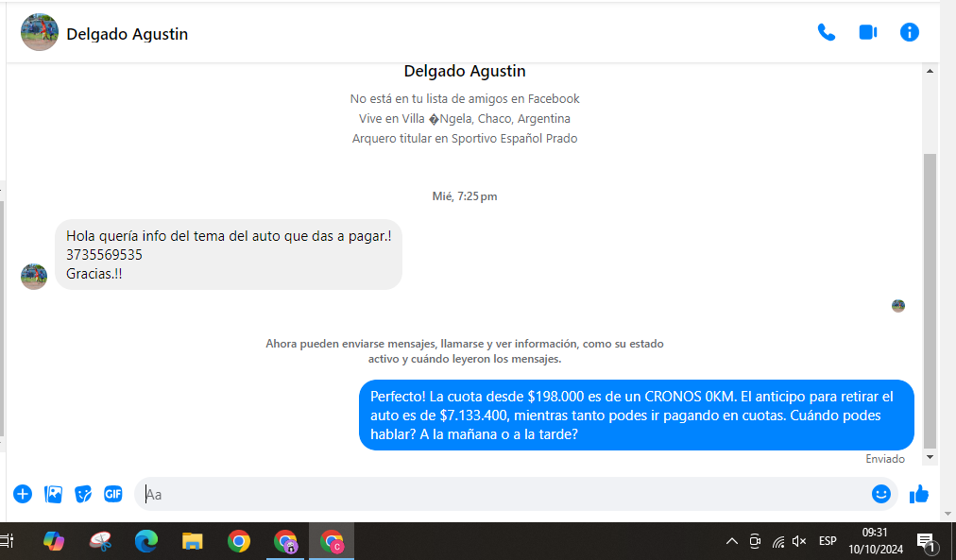Start a video call from the chat header

867,33
